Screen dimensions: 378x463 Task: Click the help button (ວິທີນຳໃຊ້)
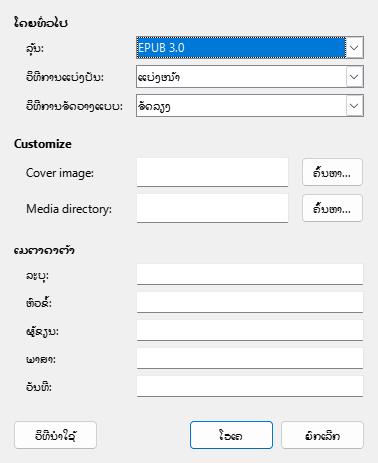pos(55,435)
